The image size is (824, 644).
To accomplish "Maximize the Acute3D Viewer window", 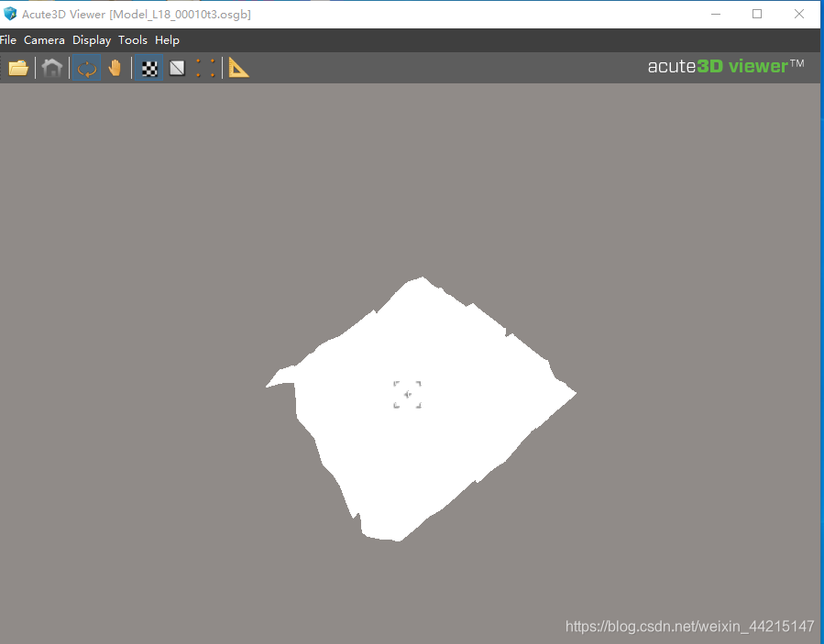I will (x=757, y=14).
